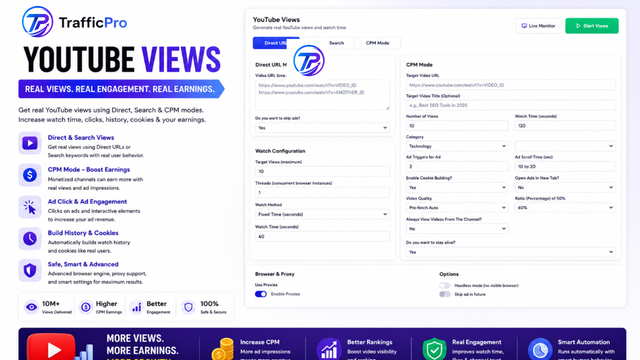Click the green shield icon beside Real Engagement
The width and height of the screenshot is (640, 360).
coord(434,349)
